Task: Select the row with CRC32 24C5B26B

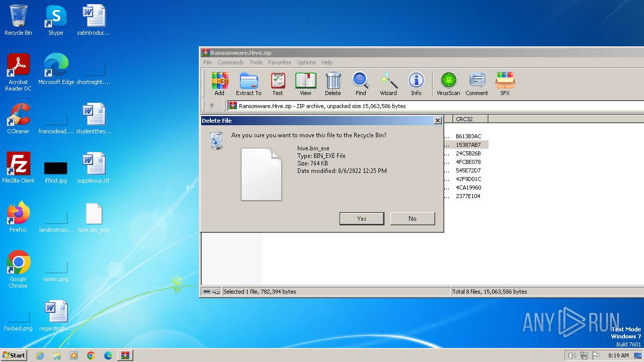Action: [468, 153]
